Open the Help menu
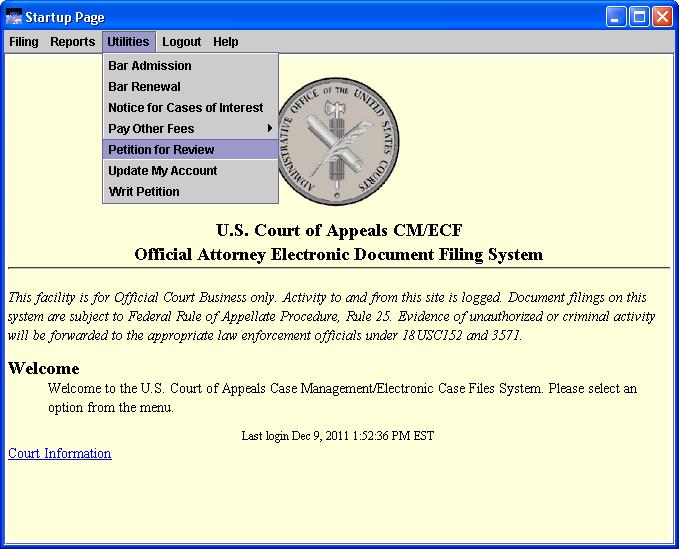 [226, 42]
